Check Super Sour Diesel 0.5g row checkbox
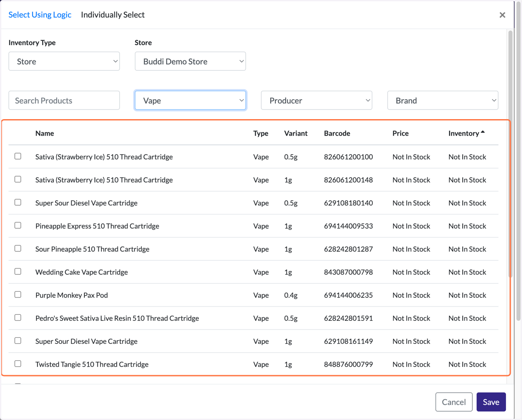Image resolution: width=522 pixels, height=420 pixels. [x=18, y=202]
